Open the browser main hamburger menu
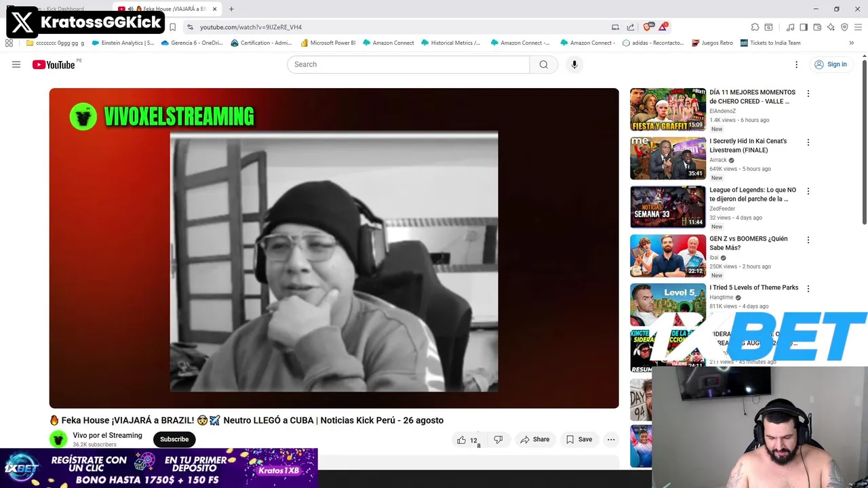 click(x=858, y=27)
